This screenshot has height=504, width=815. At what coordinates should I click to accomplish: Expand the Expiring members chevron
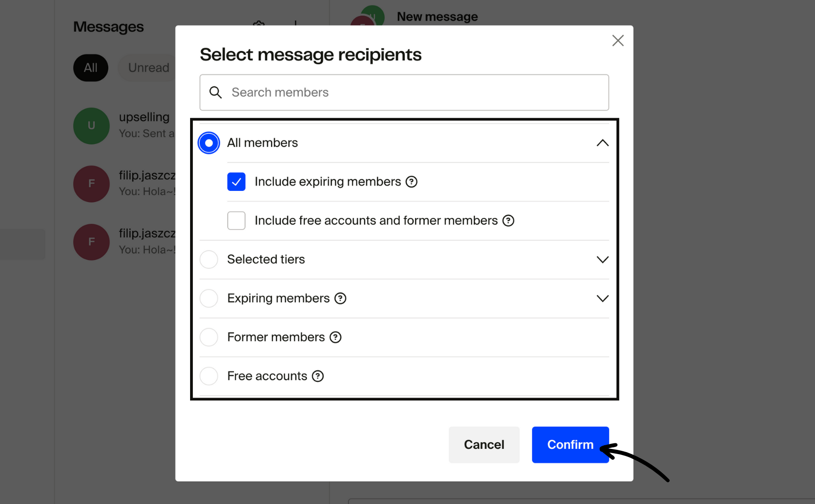click(602, 298)
